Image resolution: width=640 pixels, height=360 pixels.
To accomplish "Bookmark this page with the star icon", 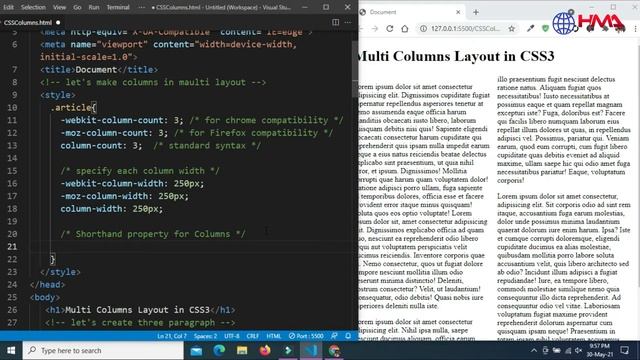I will tap(511, 29).
